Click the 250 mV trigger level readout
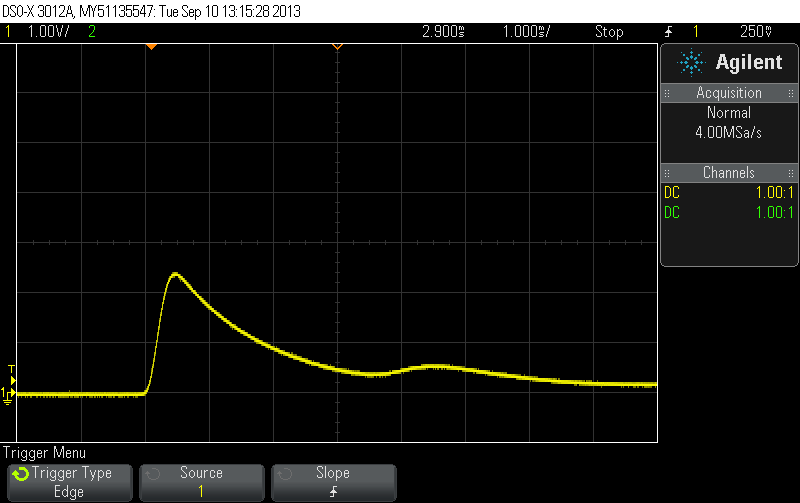 756,32
